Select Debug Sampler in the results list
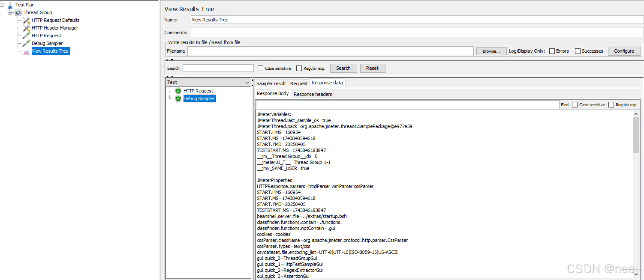This screenshot has width=644, height=280. pos(199,98)
